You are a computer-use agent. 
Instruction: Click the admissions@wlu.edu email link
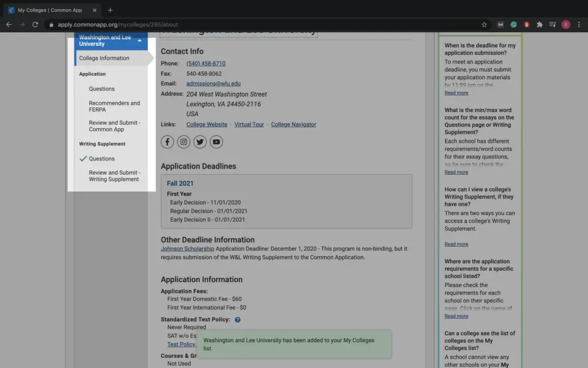[x=214, y=83]
